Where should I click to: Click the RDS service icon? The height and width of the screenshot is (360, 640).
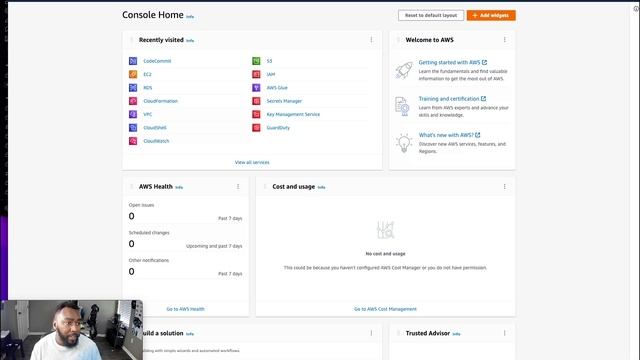click(x=133, y=88)
